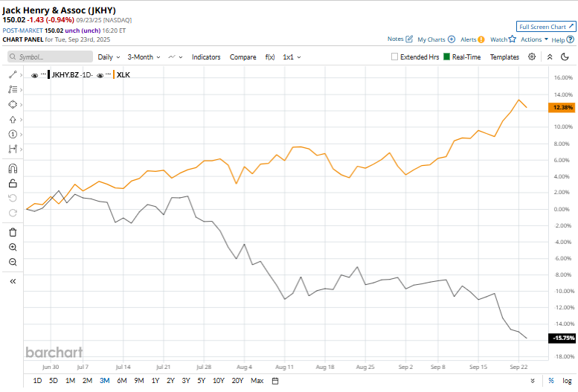Viewport: 578px width, 392px height.
Task: Expand bottom panel double-chevron
Action: pyautogui.click(x=533, y=381)
